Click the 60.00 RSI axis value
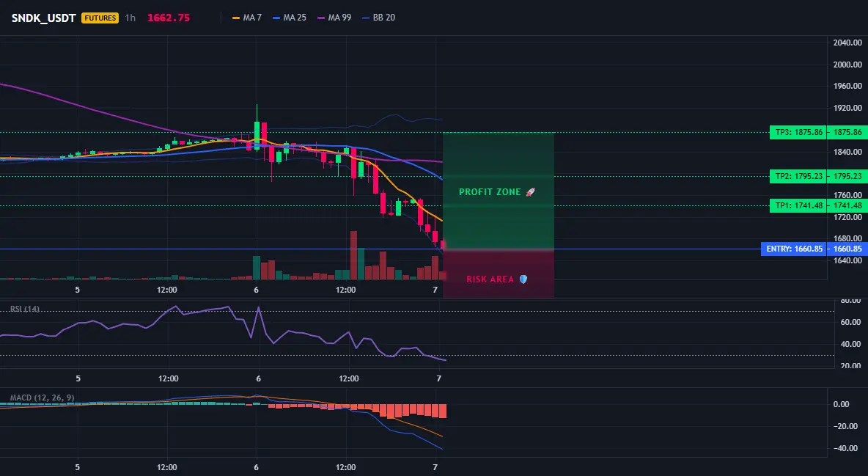 (x=851, y=322)
